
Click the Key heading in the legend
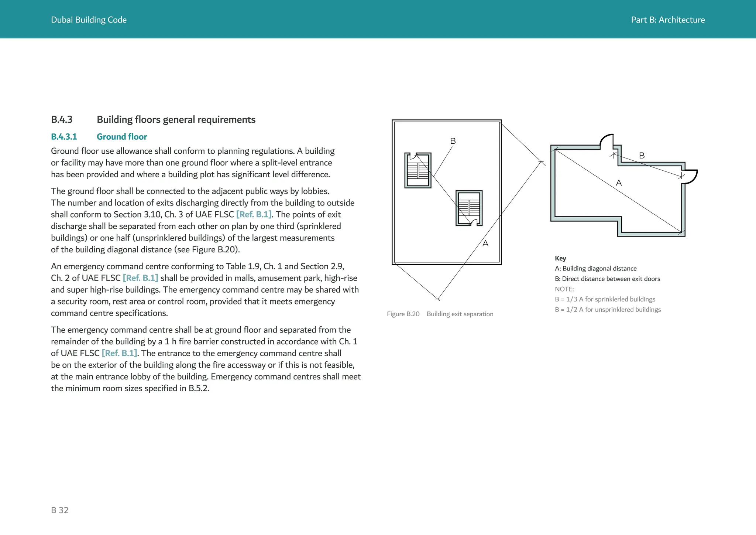coord(560,258)
